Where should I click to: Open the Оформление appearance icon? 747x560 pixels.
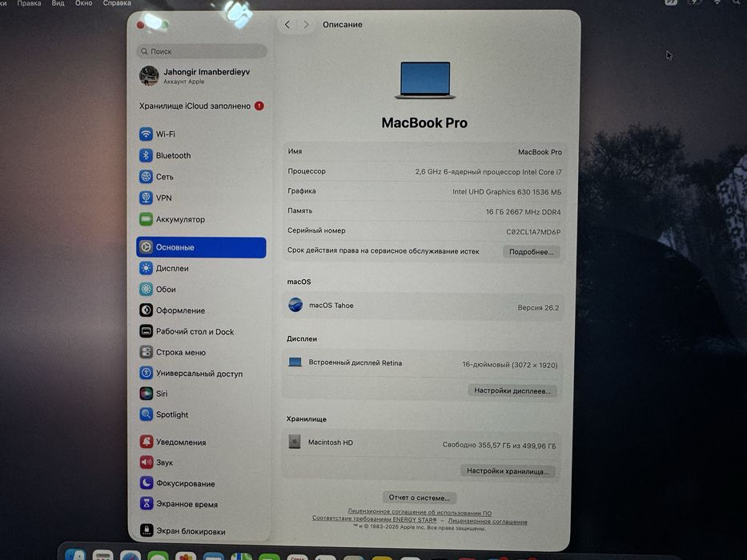point(146,310)
